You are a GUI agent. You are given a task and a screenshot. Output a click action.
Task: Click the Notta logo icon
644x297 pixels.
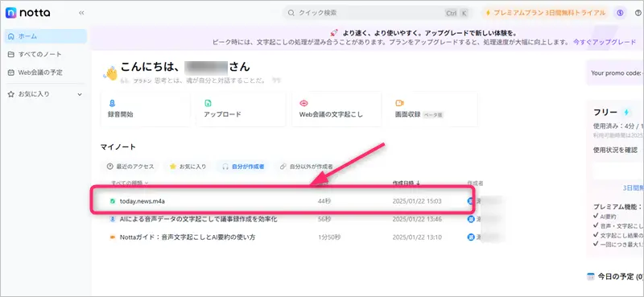[11, 13]
